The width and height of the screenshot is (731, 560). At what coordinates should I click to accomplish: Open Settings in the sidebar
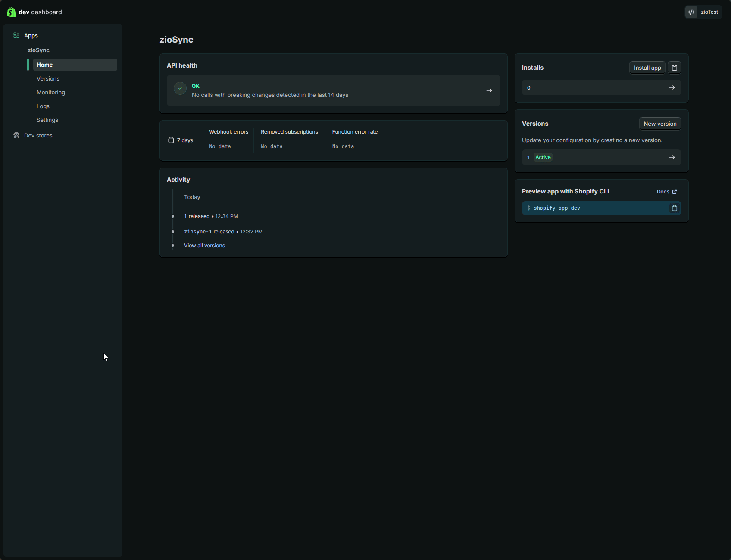[47, 120]
